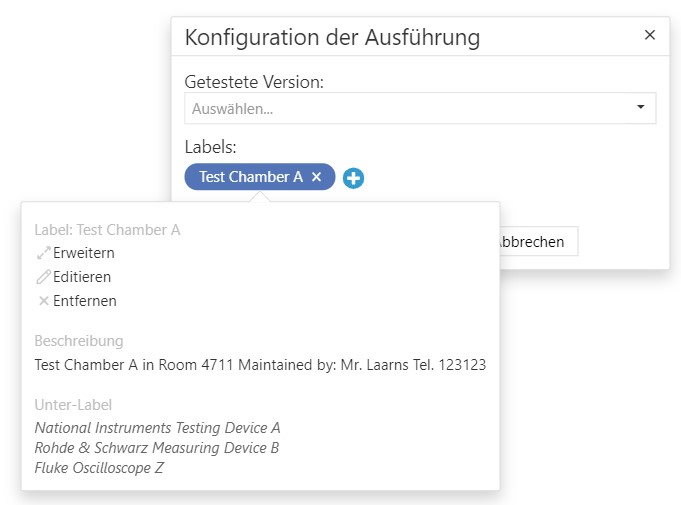
Task: Select the Test Chamber A label chip
Action: coord(250,177)
